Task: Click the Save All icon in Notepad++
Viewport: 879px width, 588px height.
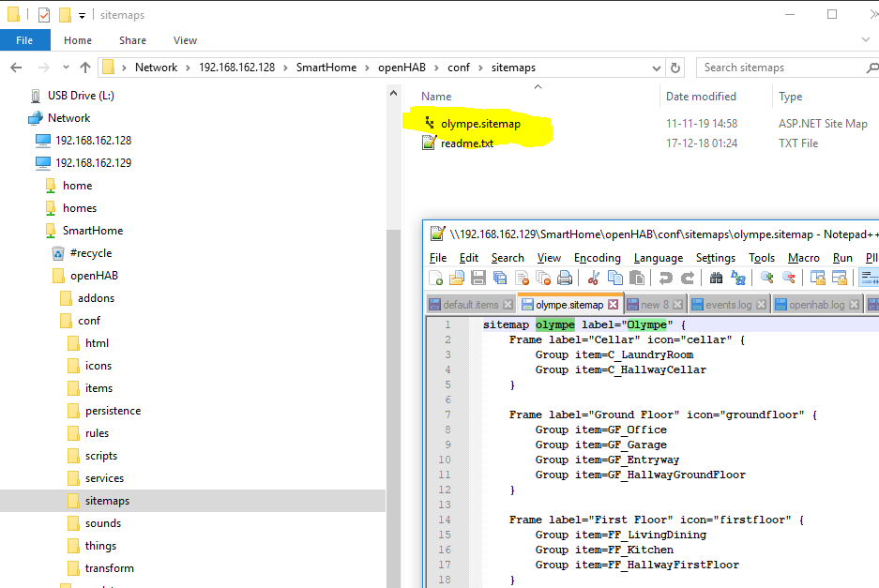Action: click(499, 278)
